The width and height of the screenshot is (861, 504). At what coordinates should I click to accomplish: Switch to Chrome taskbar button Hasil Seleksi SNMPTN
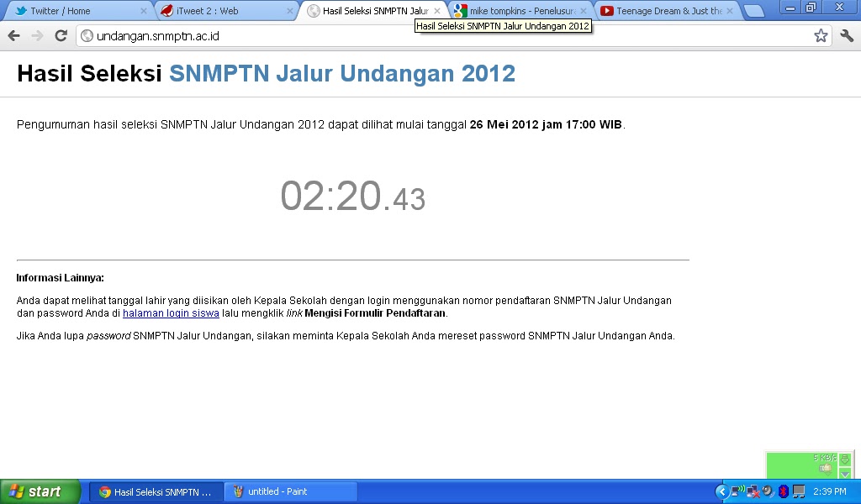click(156, 492)
